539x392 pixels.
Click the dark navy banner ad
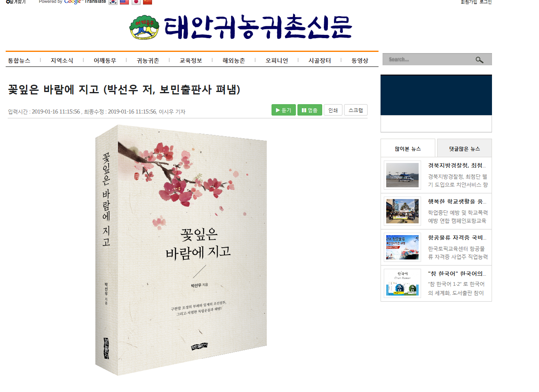click(x=436, y=95)
